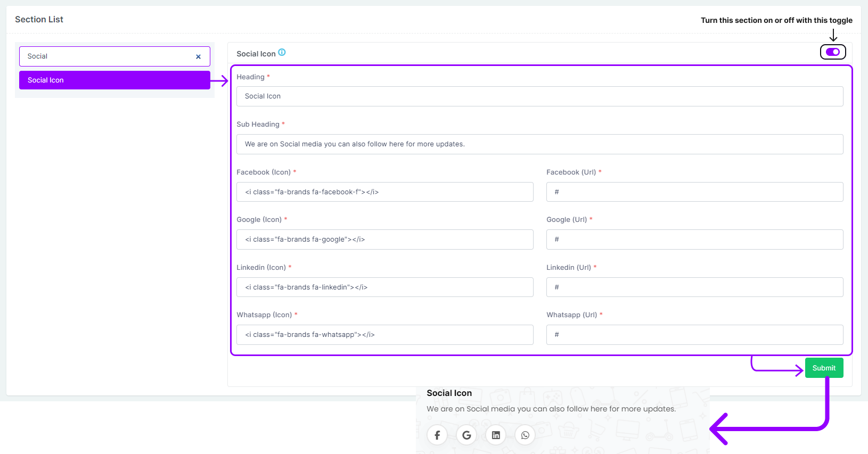Click the Facebook (Url) input field
Image resolution: width=868 pixels, height=454 pixels.
coord(694,192)
